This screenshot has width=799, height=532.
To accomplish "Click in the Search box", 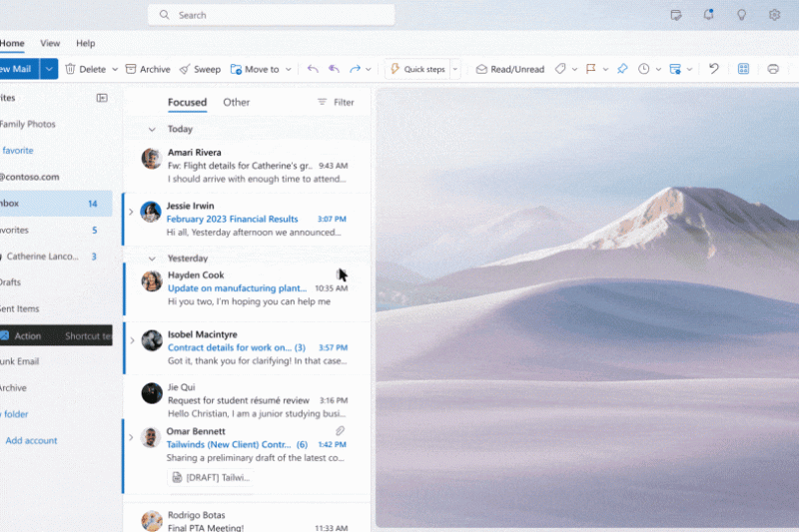I will click(x=272, y=15).
